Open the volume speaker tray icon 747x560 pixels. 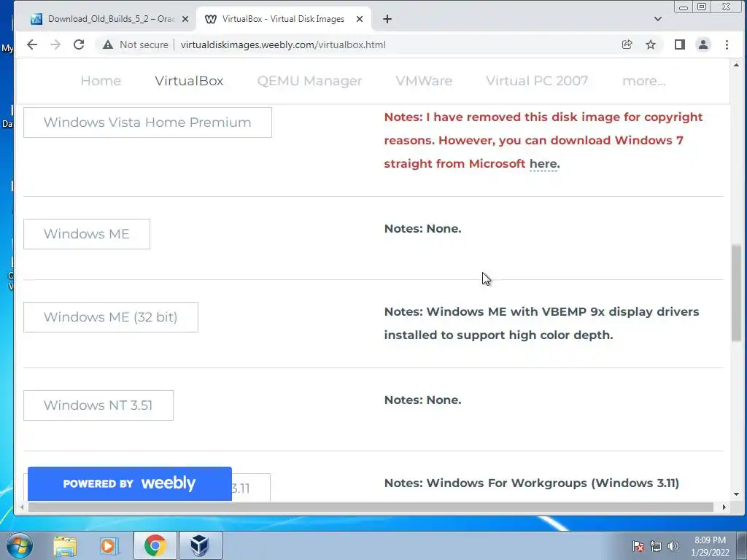pyautogui.click(x=673, y=546)
